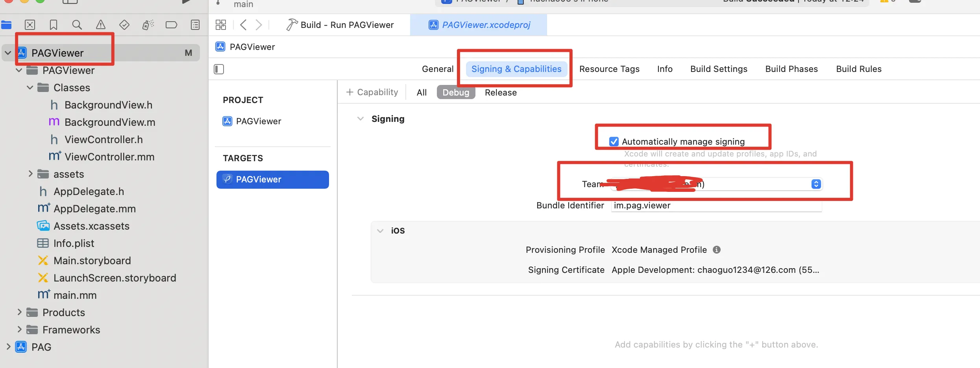Viewport: 980px width, 368px height.
Task: Open Build - Run PAGViewer editor tab
Action: click(x=340, y=25)
